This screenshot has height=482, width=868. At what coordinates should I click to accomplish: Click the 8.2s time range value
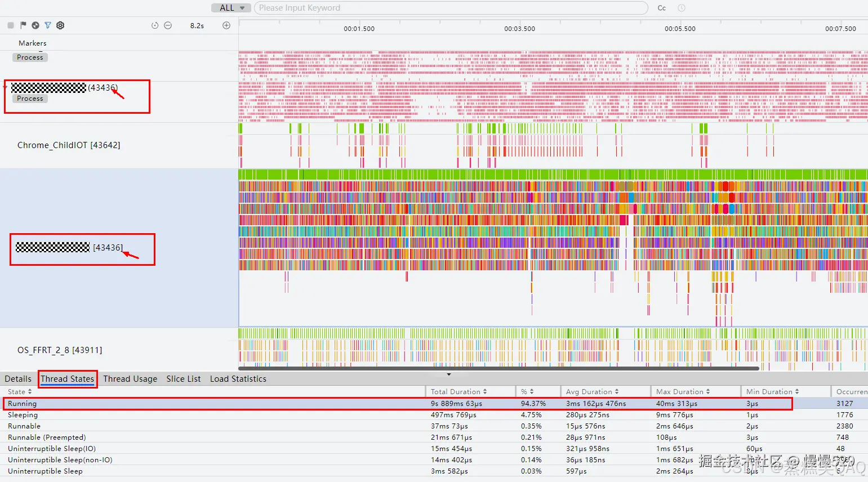click(197, 25)
